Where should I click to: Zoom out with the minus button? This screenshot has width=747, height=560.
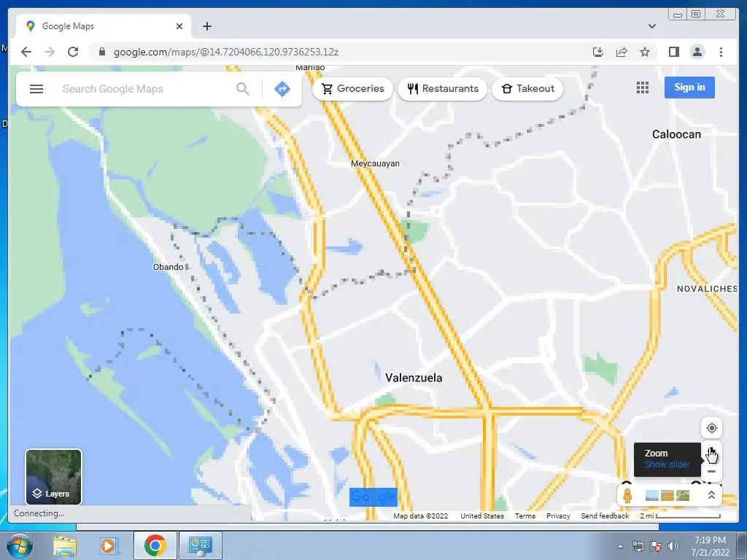(711, 472)
